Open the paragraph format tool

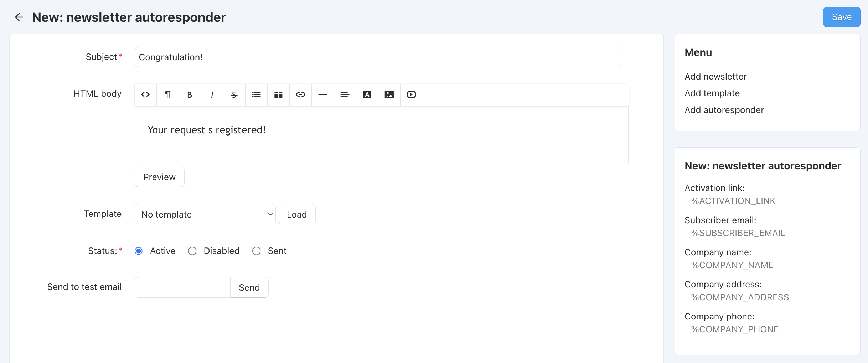tap(167, 94)
